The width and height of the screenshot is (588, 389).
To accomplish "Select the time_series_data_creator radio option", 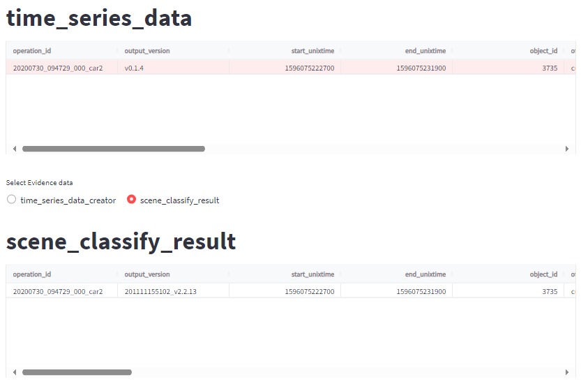I will coord(11,200).
